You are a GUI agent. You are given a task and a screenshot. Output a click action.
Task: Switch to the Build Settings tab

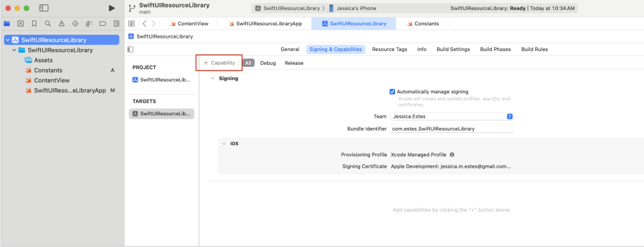pyautogui.click(x=453, y=49)
